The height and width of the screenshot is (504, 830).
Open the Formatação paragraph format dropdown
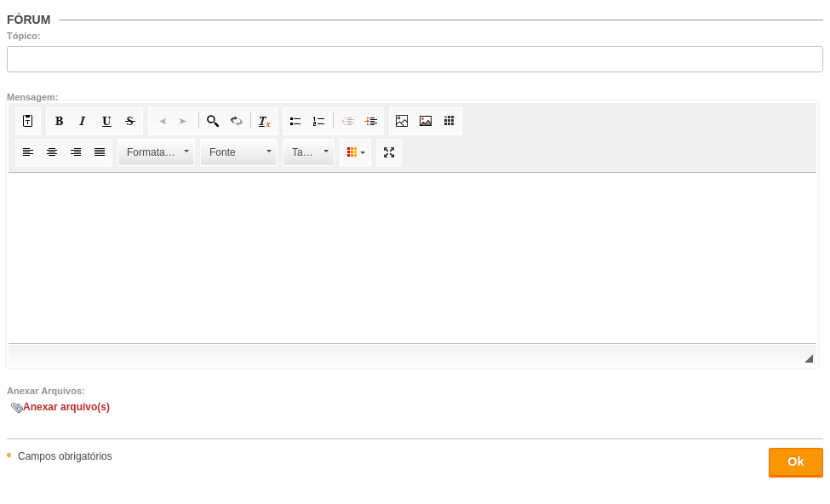pyautogui.click(x=156, y=152)
